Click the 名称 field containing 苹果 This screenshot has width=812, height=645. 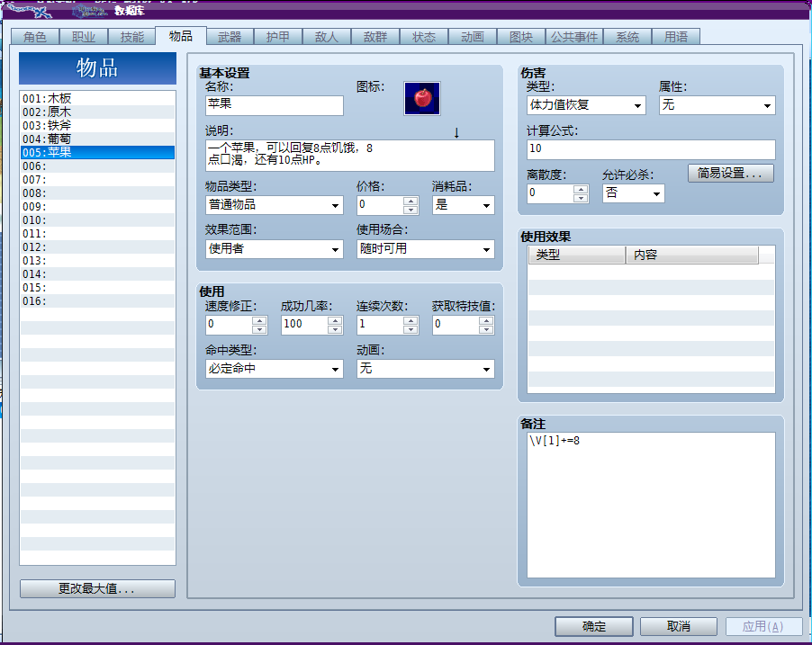pos(274,105)
